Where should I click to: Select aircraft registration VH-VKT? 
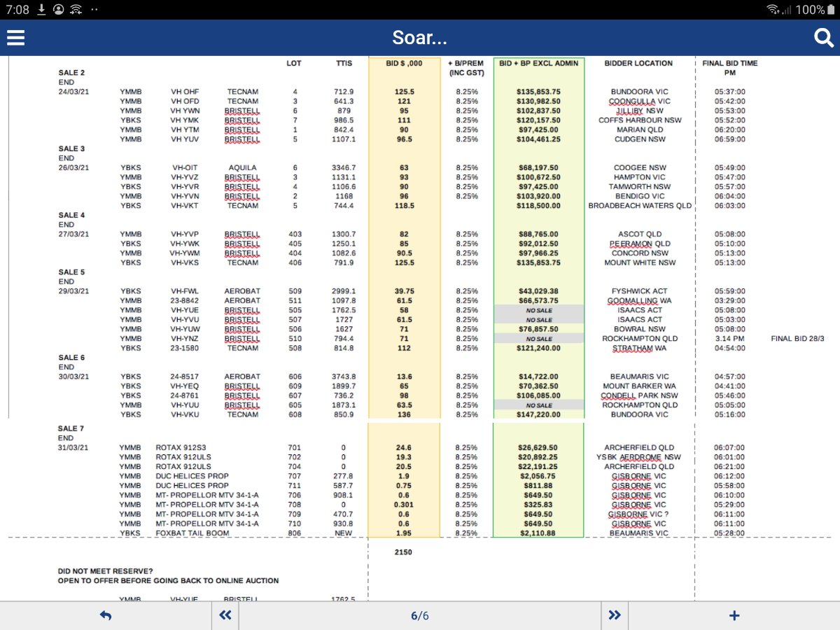[185, 206]
